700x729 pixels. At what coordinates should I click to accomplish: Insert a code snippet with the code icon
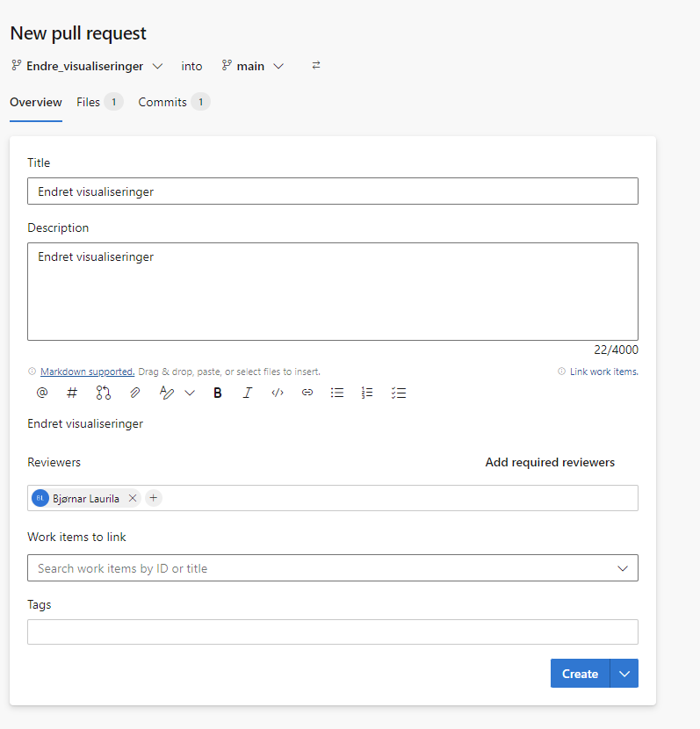pos(278,393)
